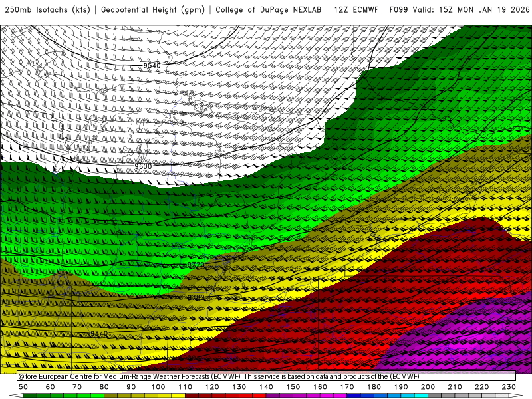The width and height of the screenshot is (532, 399).
Task: Click the 210 knot legend label
Action: pyautogui.click(x=455, y=387)
